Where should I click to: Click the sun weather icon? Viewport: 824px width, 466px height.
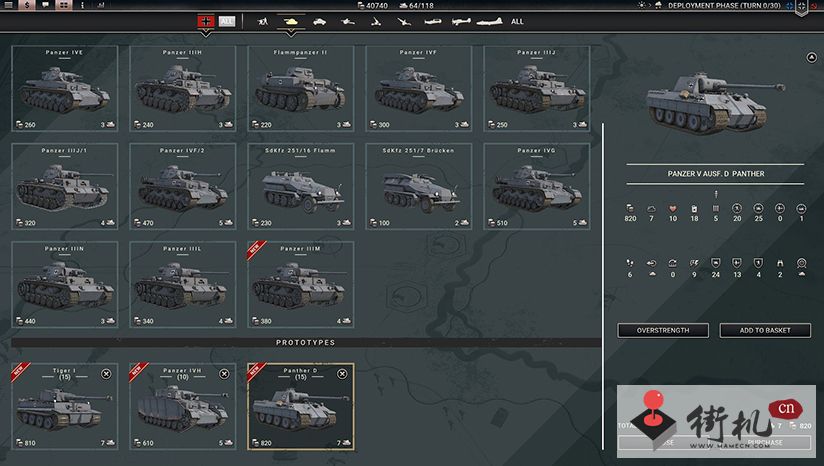click(642, 5)
